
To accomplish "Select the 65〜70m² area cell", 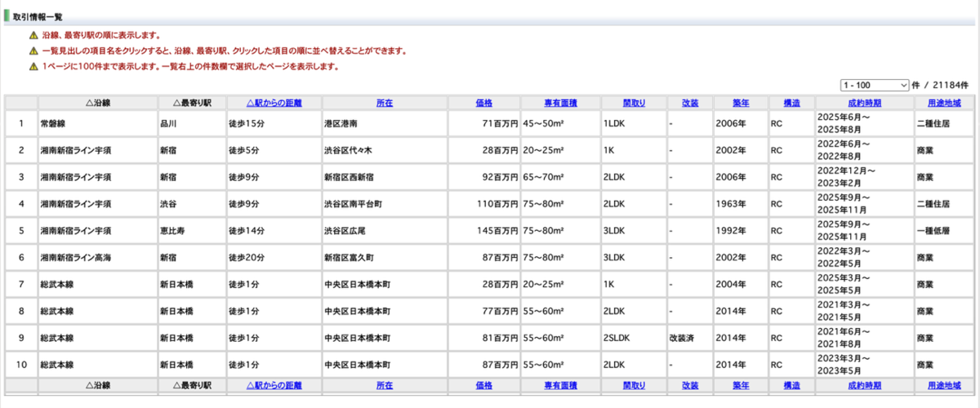I will point(560,177).
